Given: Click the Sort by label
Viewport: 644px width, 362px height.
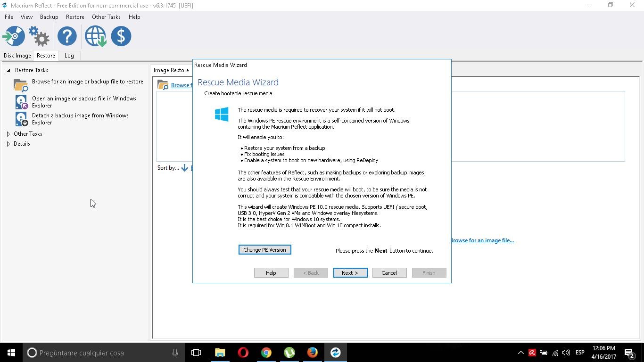Looking at the screenshot, I should 168,168.
